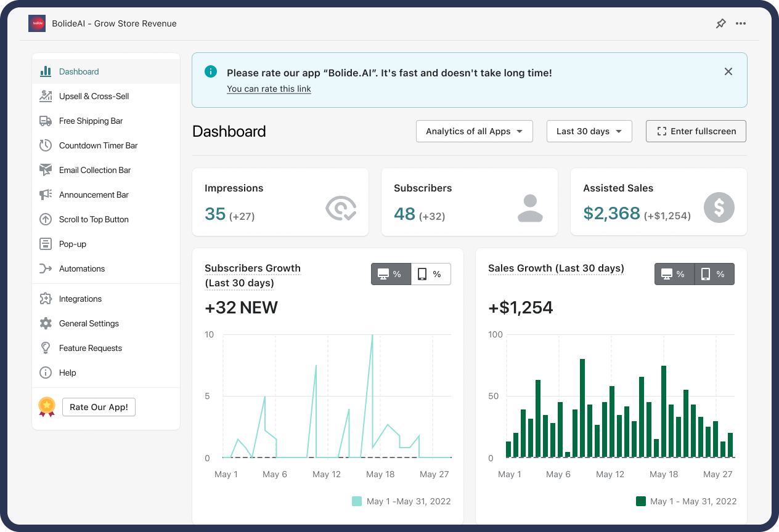Expand the Last 30 days dropdown

[x=589, y=131]
